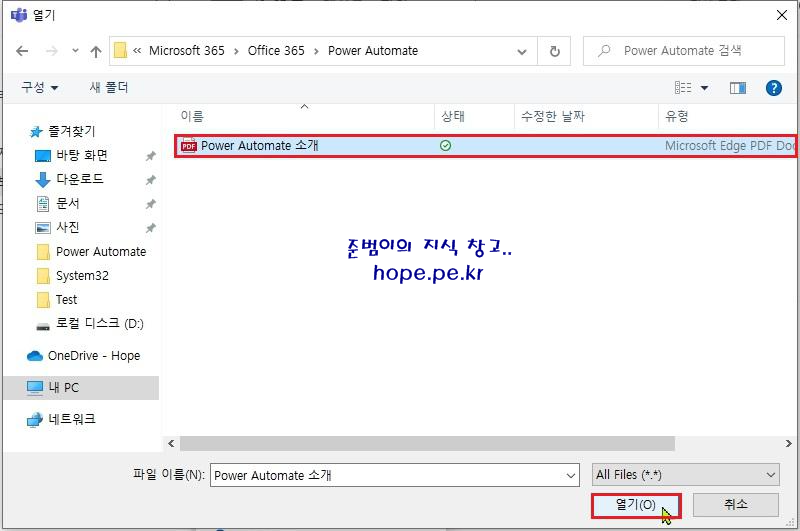800x531 pixels.
Task: Click the pin icon beside 바탕 화면
Action: 151,156
